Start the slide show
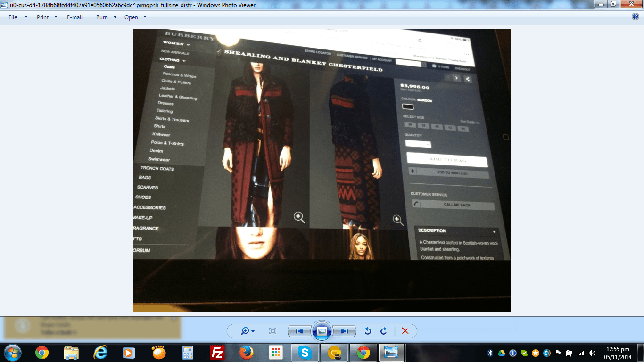This screenshot has width=644, height=362. click(x=322, y=331)
